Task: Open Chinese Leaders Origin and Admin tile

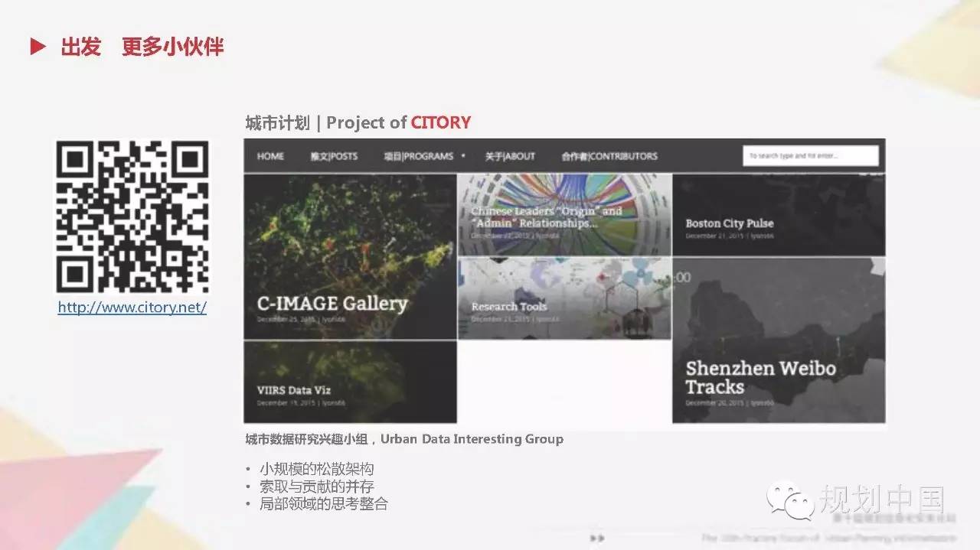Action: 564,215
